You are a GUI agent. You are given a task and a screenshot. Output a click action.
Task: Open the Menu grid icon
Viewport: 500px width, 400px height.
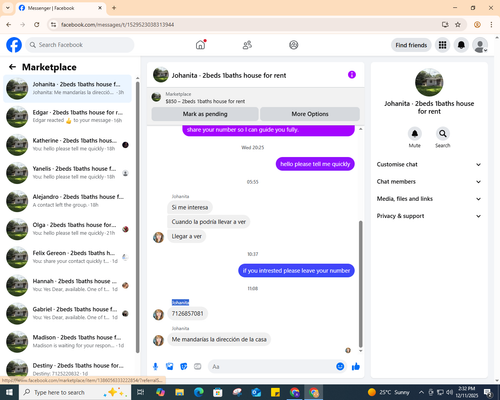442,45
